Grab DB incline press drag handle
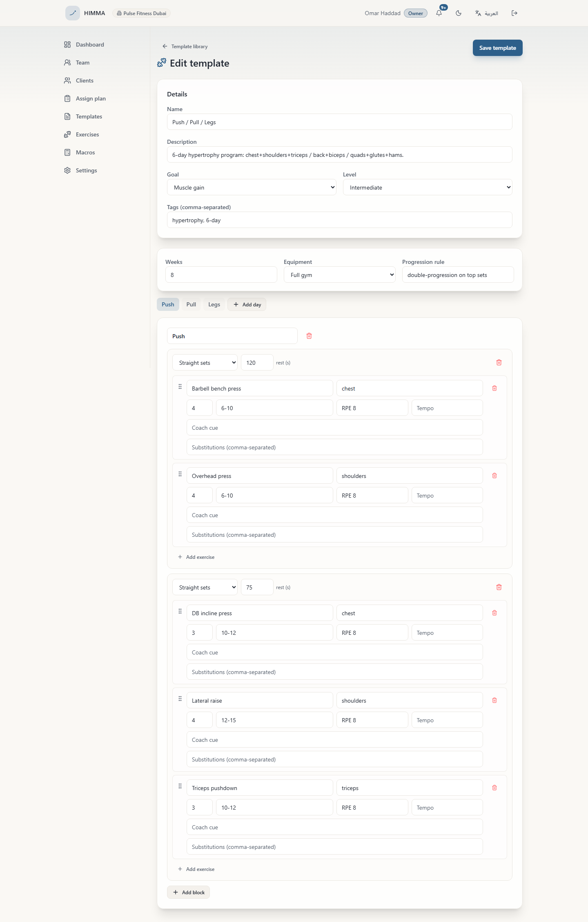The height and width of the screenshot is (922, 588). [180, 611]
